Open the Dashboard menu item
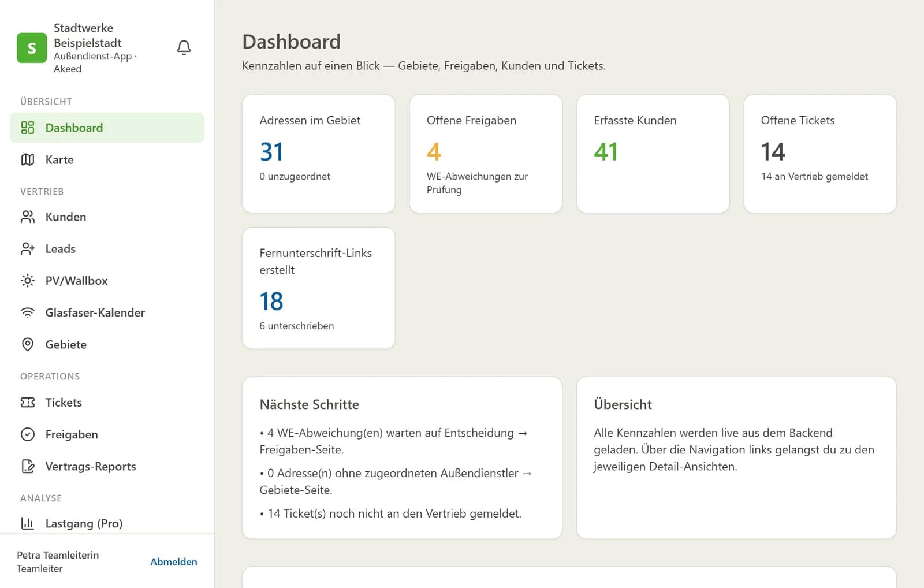 (x=107, y=128)
